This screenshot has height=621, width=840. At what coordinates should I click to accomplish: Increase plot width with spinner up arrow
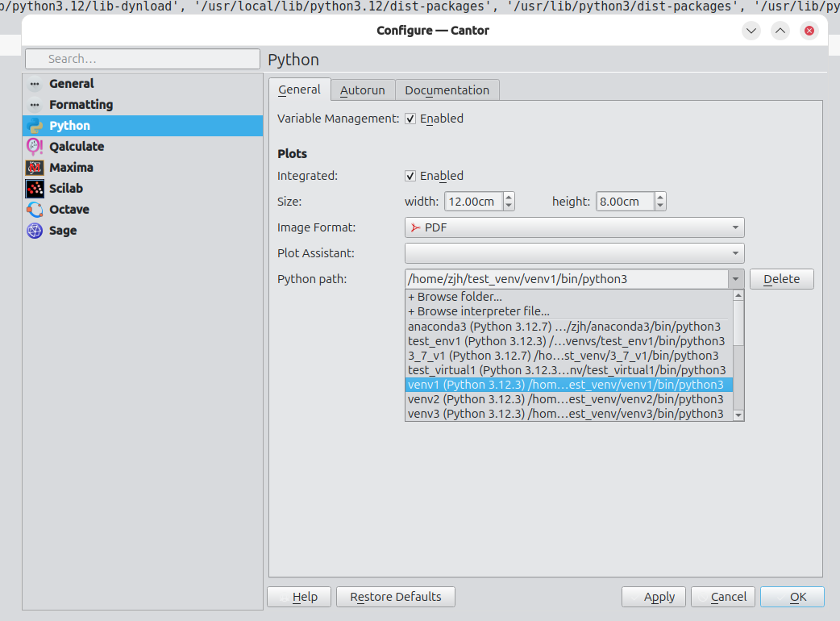point(509,198)
